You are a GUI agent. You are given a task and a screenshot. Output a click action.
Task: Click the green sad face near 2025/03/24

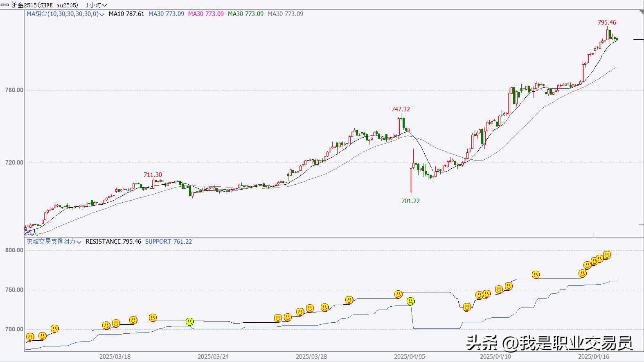point(189,322)
